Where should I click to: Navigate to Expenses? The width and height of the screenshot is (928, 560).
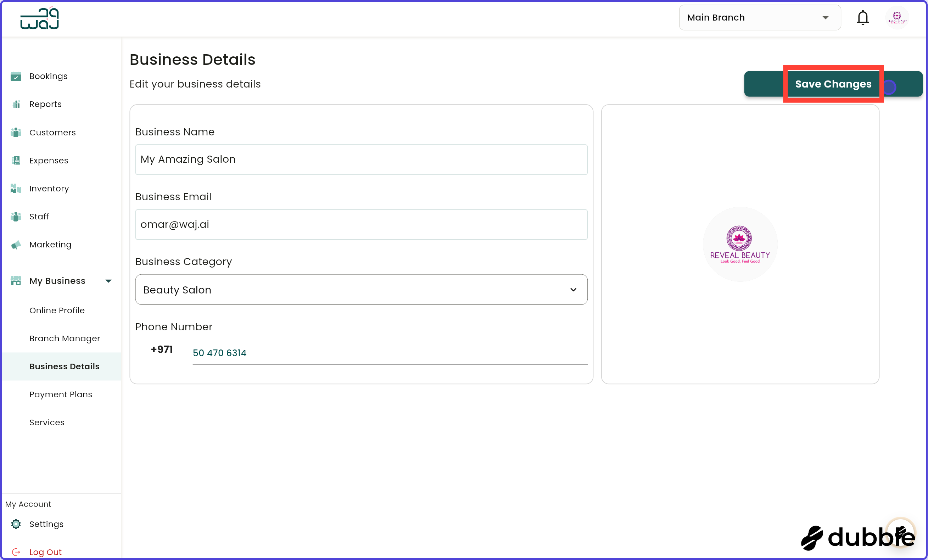coord(49,160)
